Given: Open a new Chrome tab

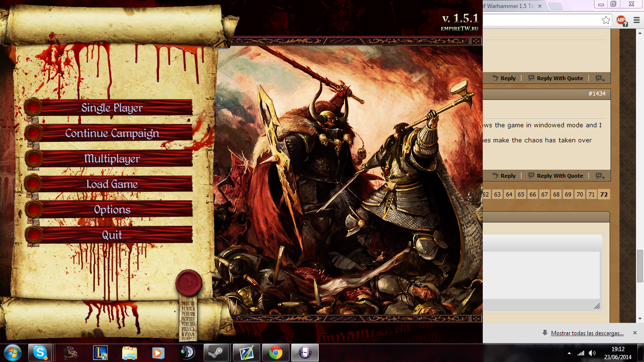Looking at the screenshot, I should (x=555, y=6).
